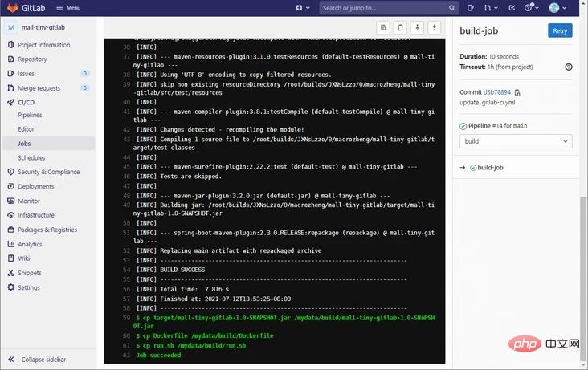Screen dimensions: 588x370
Task: Click the Merge requests count badge
Action: click(85, 87)
